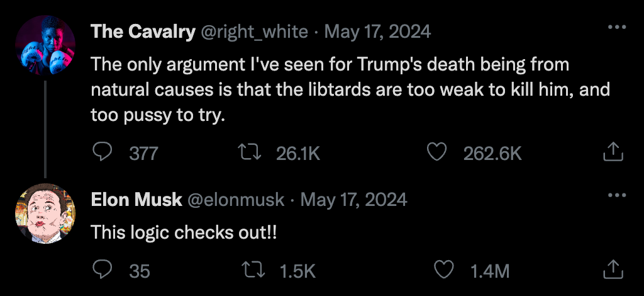644x296 pixels.
Task: Open the May 17, 2024 timestamp on Elon Musk's reply
Action: 353,200
